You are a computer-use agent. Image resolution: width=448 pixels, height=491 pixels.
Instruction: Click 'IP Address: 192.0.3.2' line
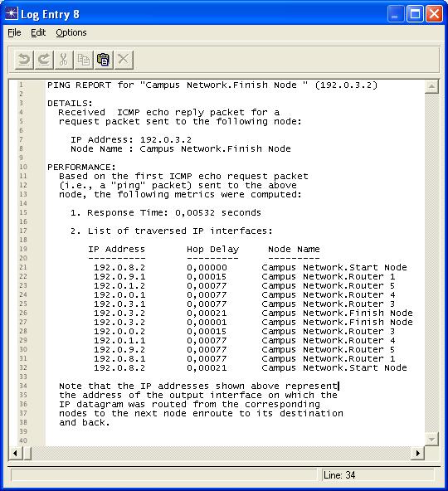point(131,139)
